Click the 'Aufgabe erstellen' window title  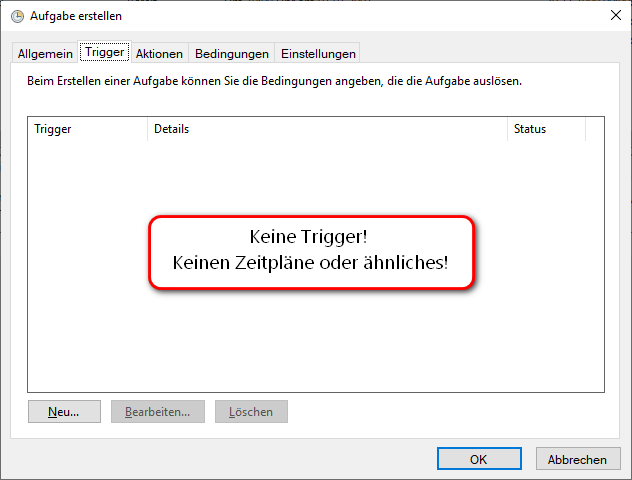(x=76, y=16)
